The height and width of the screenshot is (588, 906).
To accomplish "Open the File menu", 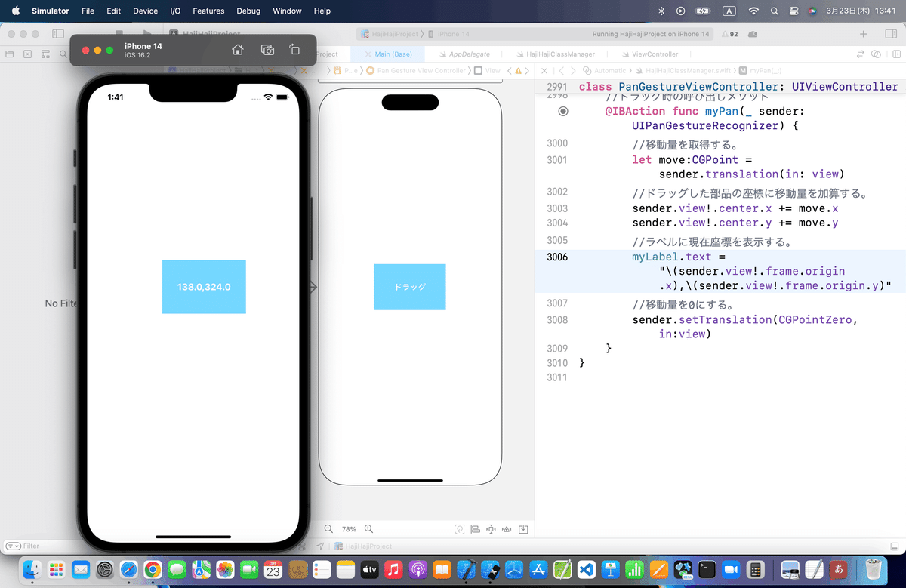I will 88,11.
